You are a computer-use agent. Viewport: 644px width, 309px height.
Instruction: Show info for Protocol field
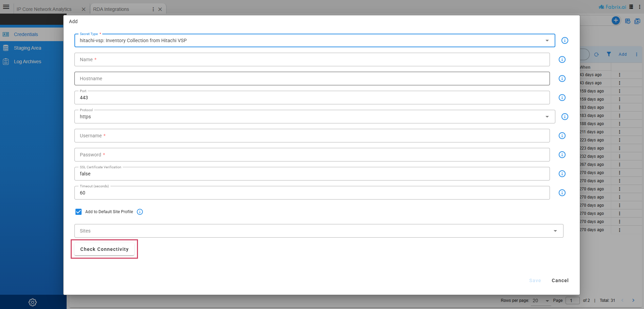coord(565,117)
